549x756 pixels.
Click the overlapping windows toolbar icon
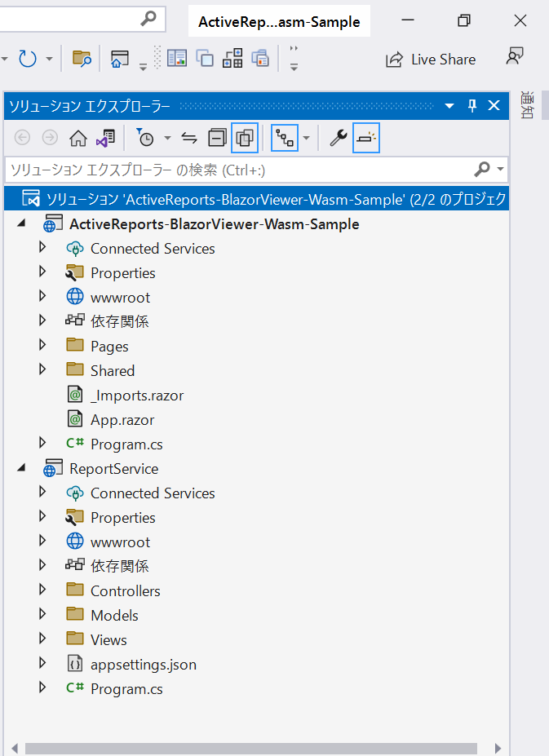205,59
